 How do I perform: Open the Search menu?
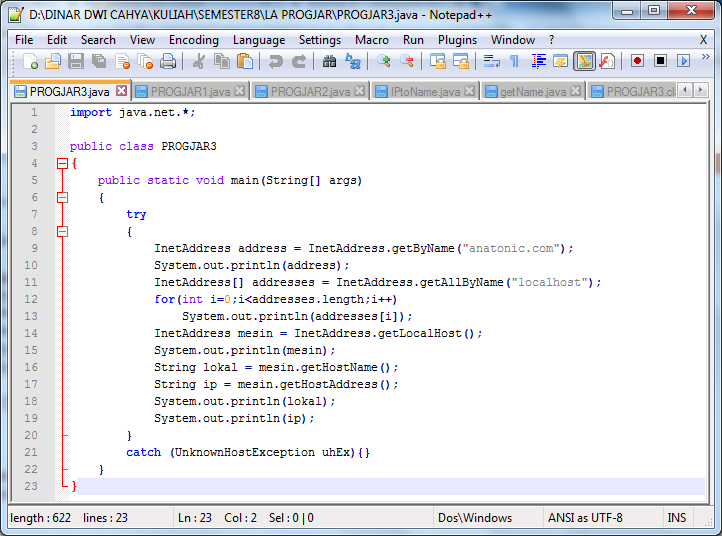coord(98,40)
